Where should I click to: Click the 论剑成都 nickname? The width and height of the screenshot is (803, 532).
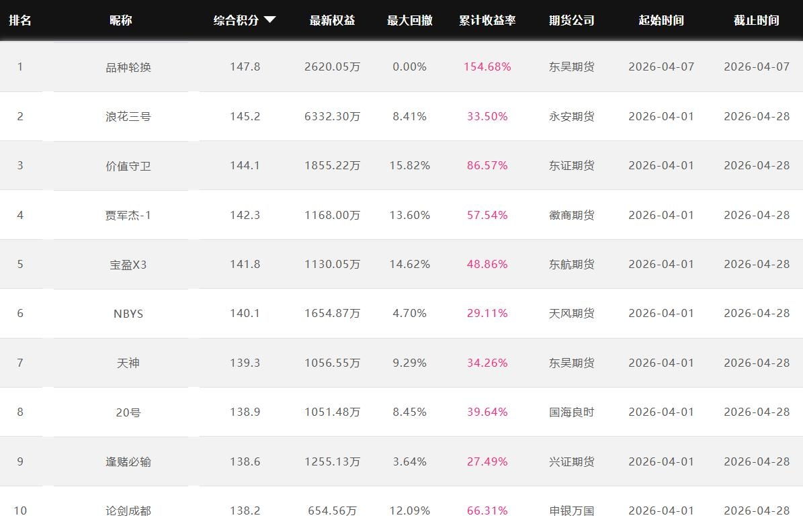(x=128, y=511)
